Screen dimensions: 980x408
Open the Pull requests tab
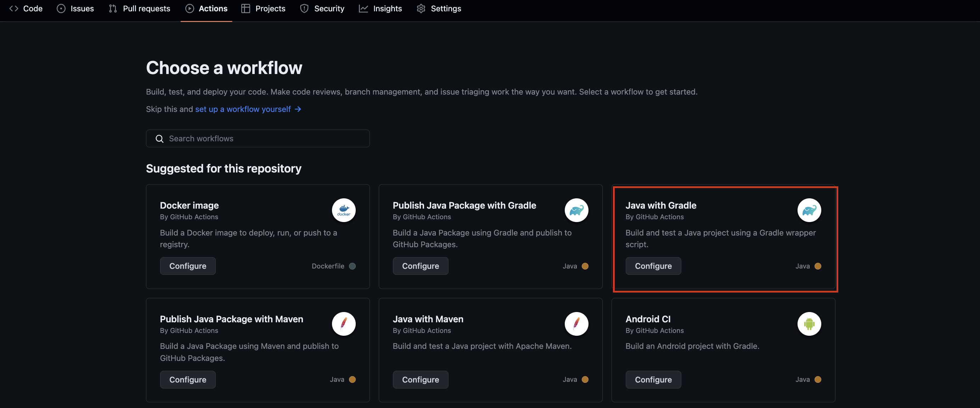139,8
